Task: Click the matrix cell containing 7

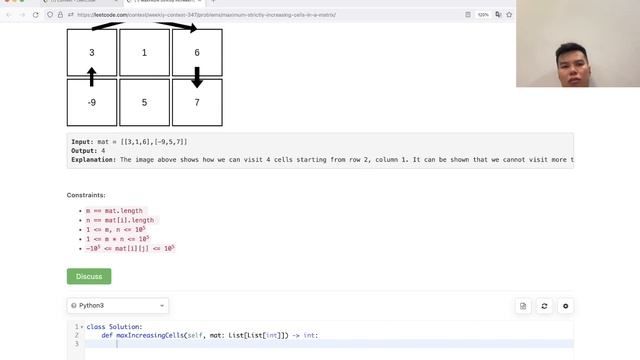Action: (197, 102)
